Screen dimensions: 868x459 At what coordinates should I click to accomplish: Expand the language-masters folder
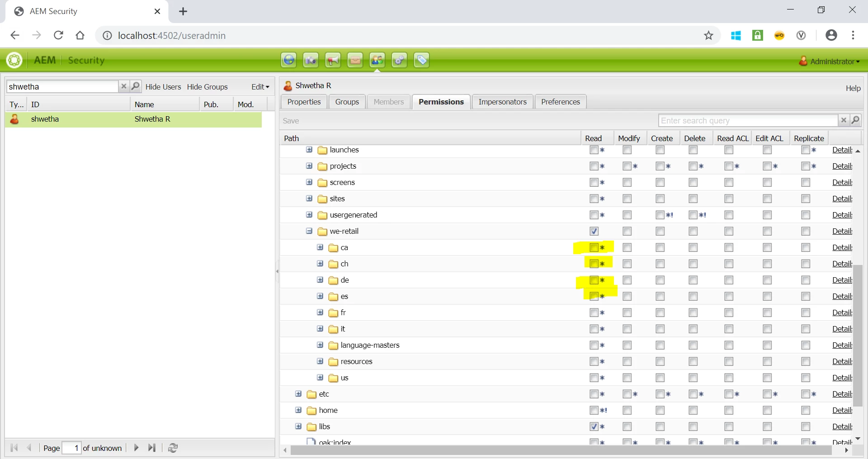pyautogui.click(x=320, y=345)
